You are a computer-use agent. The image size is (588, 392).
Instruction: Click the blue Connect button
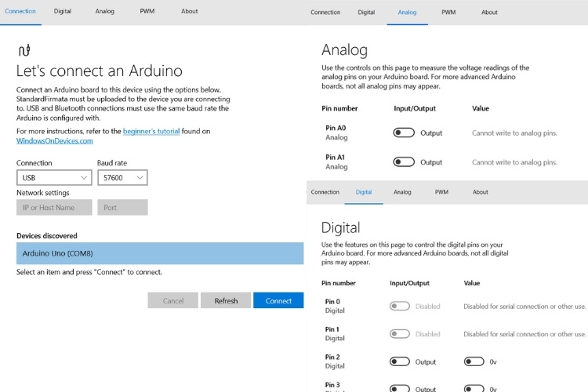coord(278,300)
